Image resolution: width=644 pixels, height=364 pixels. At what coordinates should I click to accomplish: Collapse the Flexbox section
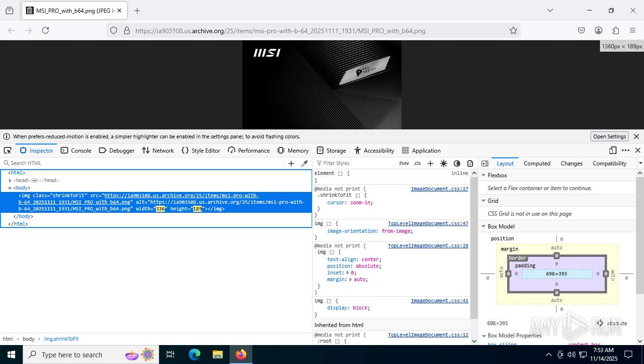pos(483,175)
